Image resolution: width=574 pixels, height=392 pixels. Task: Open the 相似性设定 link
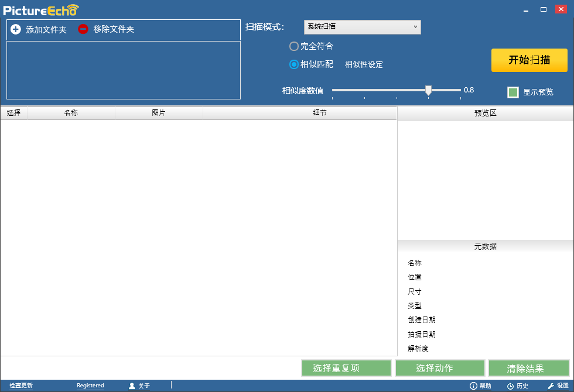(x=364, y=65)
